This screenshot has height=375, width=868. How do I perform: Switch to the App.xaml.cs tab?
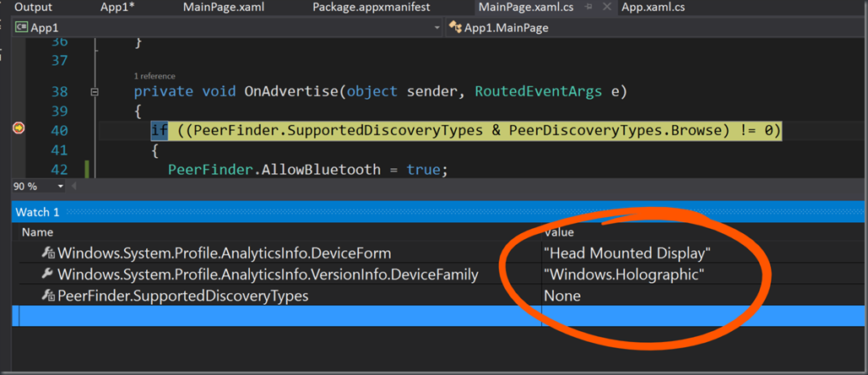click(x=654, y=8)
